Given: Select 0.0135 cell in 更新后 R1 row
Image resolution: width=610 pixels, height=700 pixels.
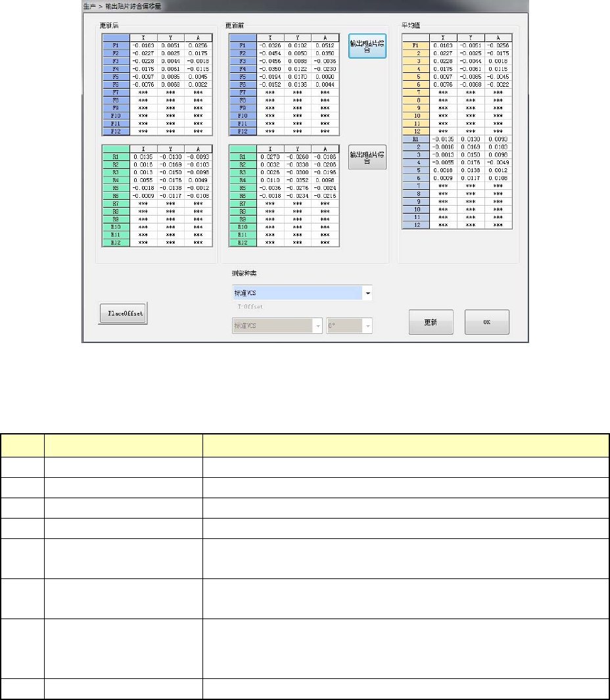Looking at the screenshot, I should [x=143, y=157].
